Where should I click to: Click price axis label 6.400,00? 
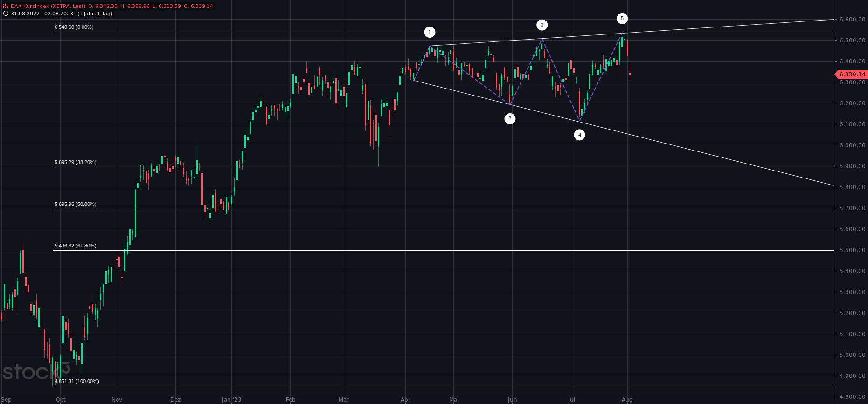click(x=852, y=62)
